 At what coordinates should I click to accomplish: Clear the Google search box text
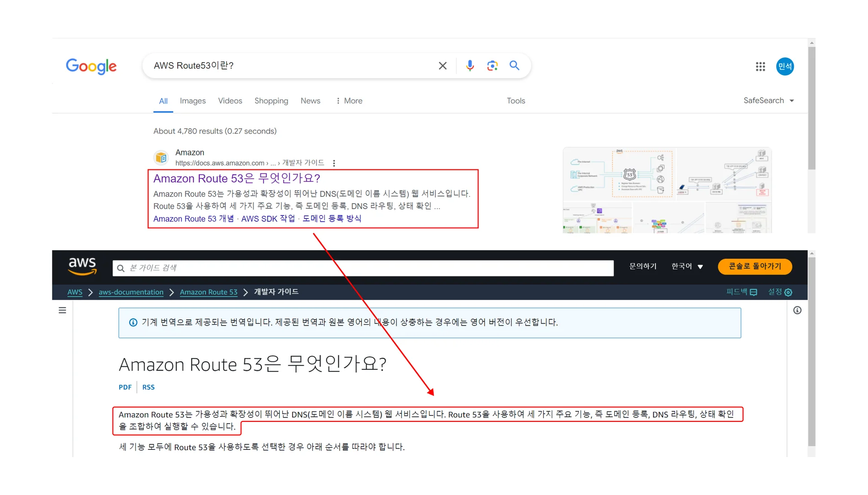coord(443,66)
